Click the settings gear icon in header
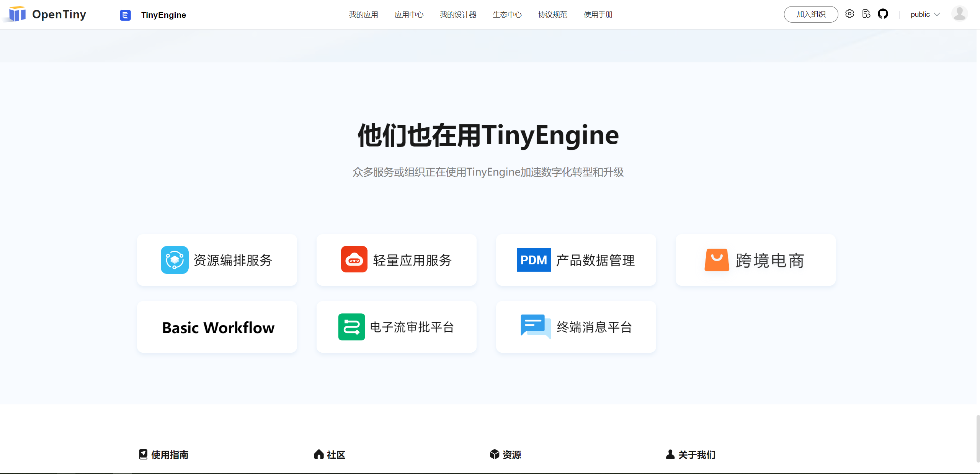 click(849, 14)
